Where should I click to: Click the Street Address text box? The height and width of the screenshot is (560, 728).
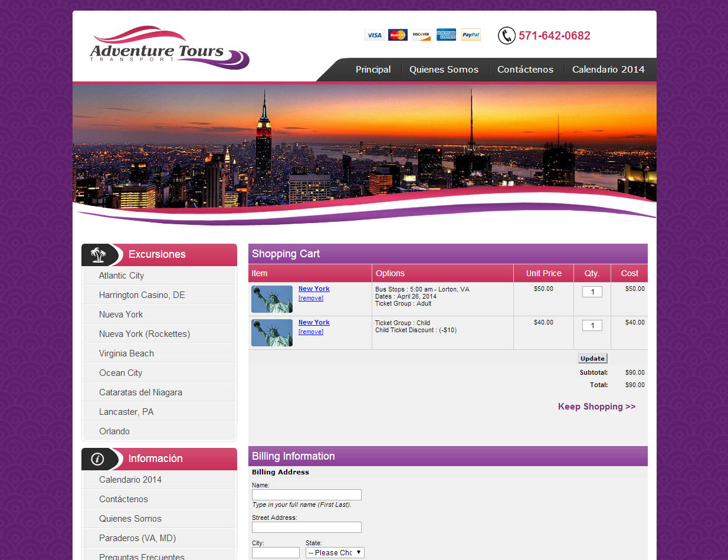pyautogui.click(x=306, y=528)
